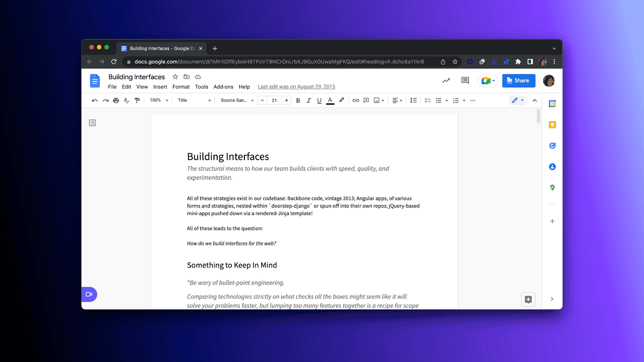Bookmark this page with the star
The image size is (644, 362).
click(455, 62)
